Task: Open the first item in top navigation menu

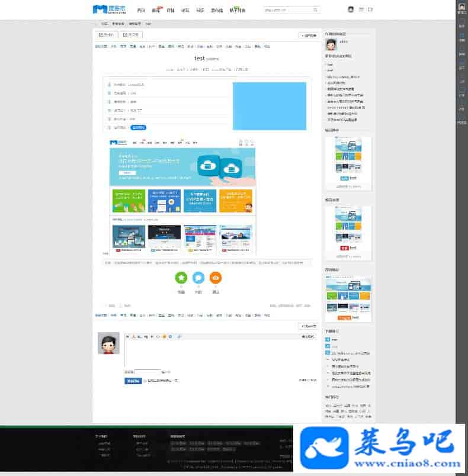Action: [140, 10]
